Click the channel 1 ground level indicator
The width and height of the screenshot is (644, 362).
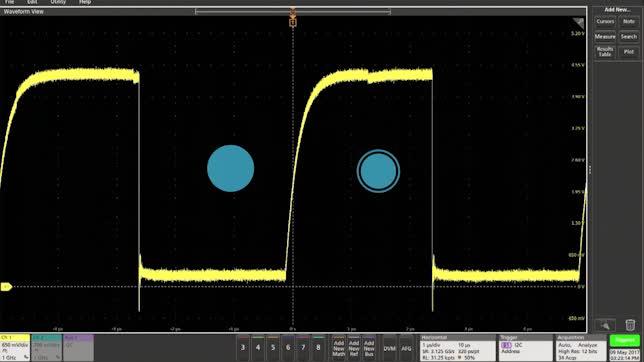point(6,287)
